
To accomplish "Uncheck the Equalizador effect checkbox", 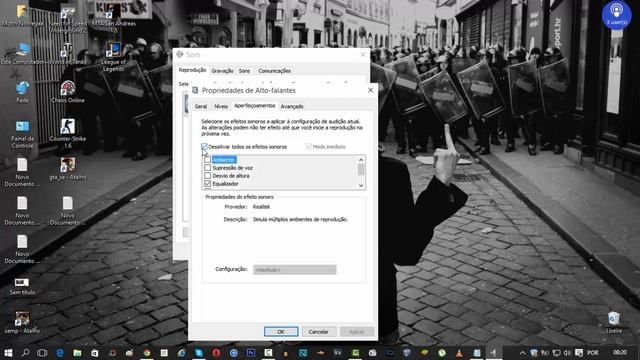I will [x=207, y=184].
